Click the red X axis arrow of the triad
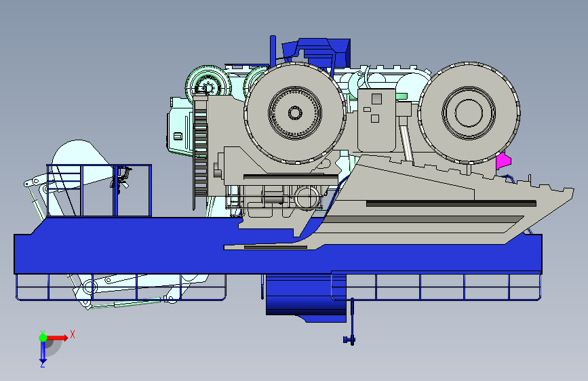The image size is (588, 381). [x=57, y=338]
